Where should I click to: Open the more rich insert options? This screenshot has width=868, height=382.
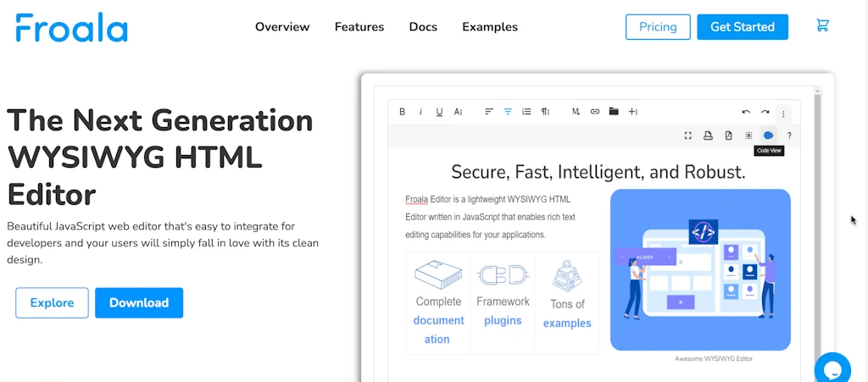632,112
